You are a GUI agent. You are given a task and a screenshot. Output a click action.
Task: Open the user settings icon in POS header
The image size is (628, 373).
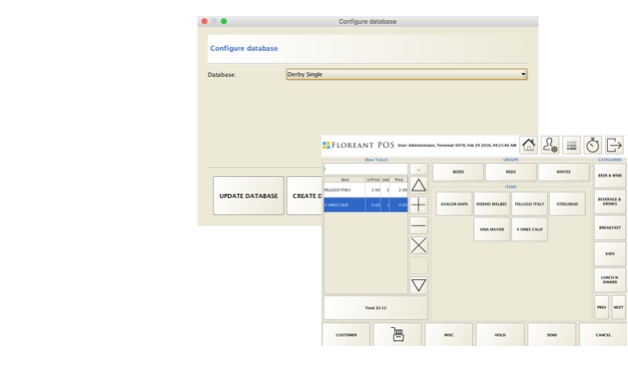(550, 145)
